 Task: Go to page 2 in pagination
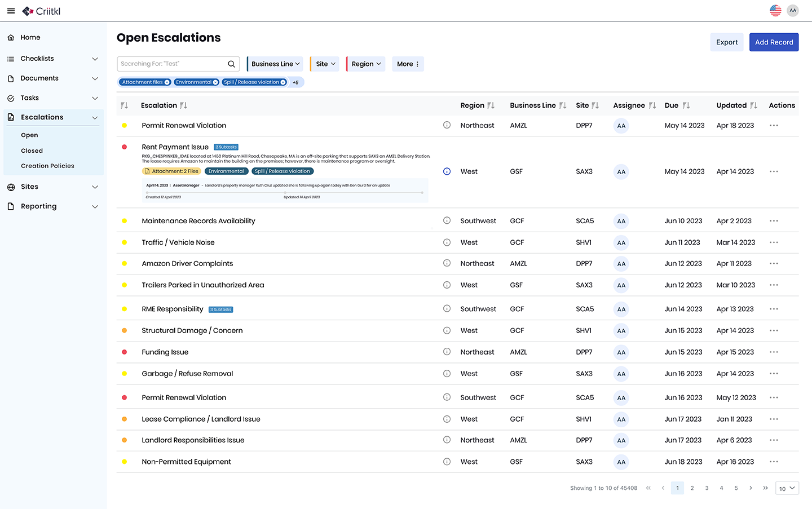pos(692,488)
